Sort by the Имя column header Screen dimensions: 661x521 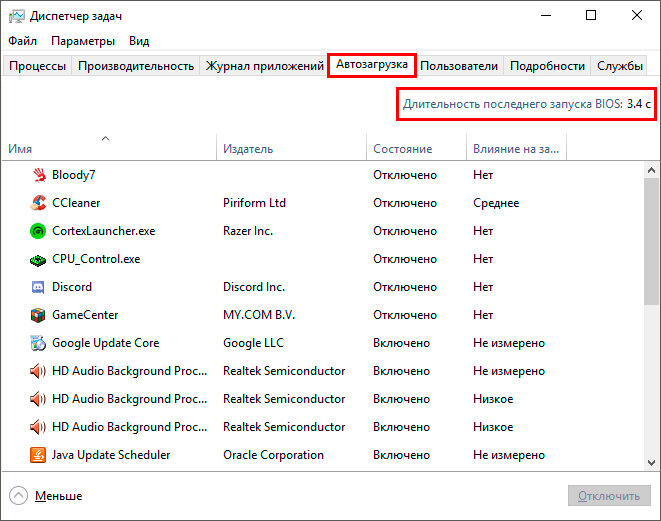click(x=110, y=149)
